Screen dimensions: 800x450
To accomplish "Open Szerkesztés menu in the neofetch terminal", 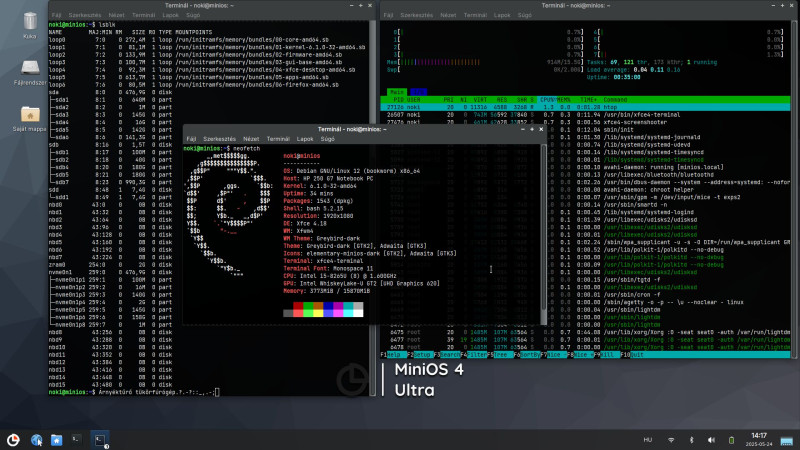I will 219,139.
